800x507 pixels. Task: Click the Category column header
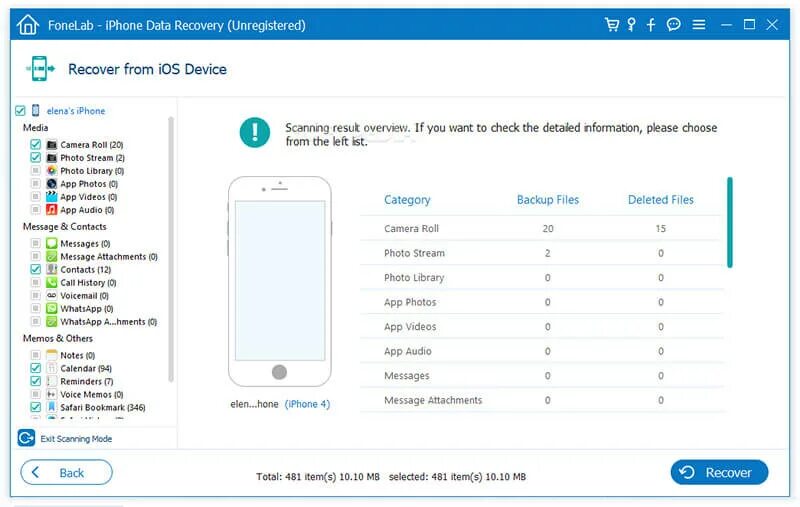pos(407,200)
